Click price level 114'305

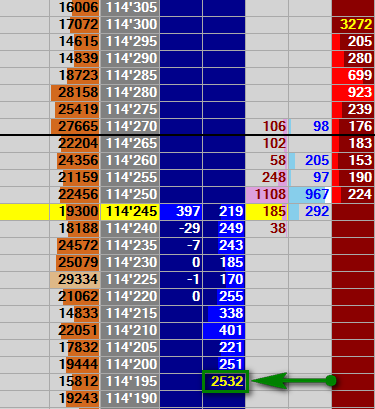point(130,7)
